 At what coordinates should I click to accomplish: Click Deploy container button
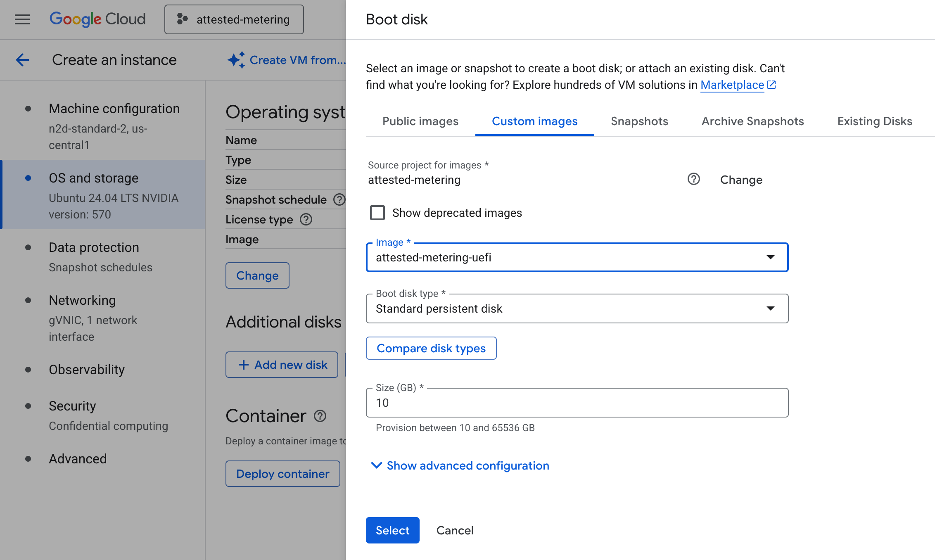283,474
